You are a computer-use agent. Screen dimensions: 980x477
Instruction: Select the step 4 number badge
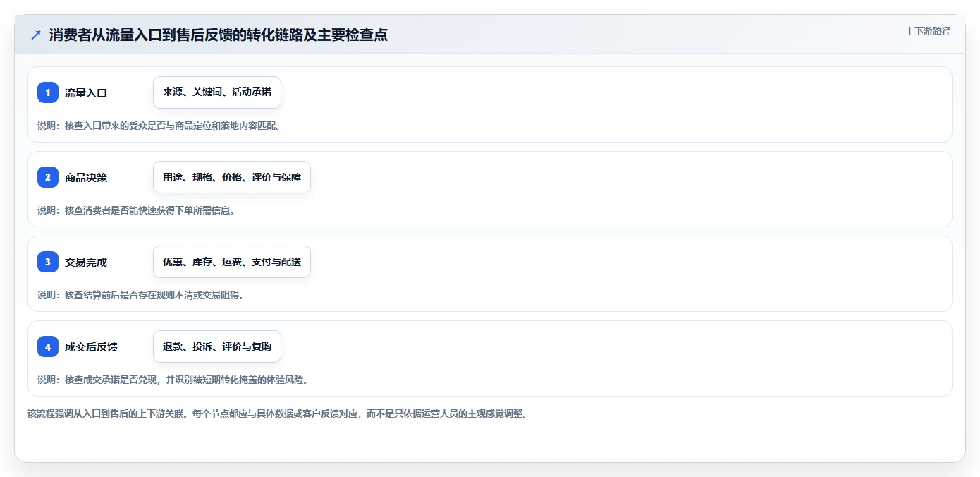(48, 346)
